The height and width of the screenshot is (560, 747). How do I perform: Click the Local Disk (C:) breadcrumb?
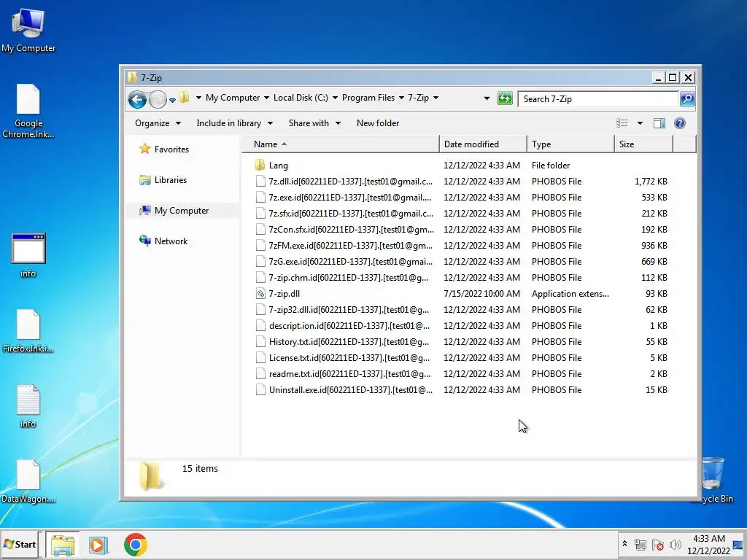point(301,98)
